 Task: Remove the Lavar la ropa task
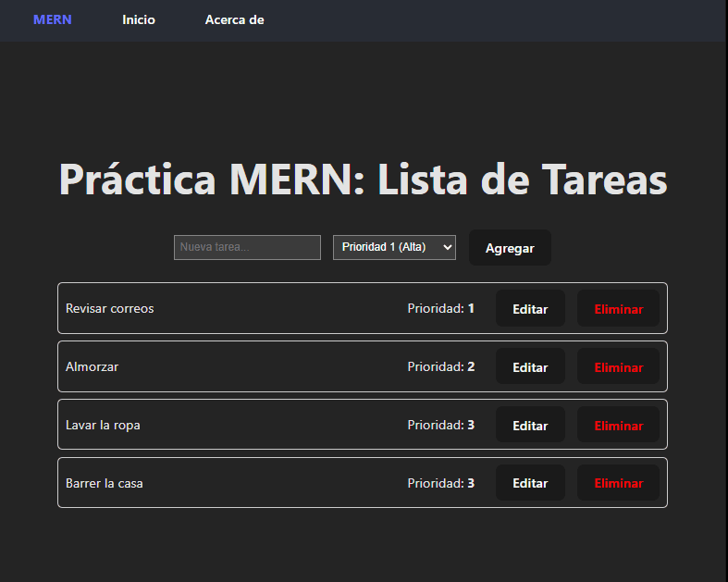click(618, 426)
